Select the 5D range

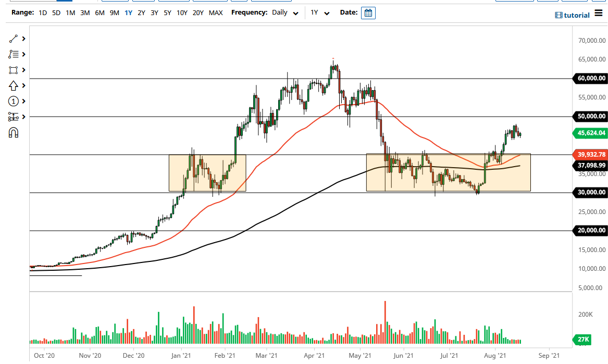pos(55,12)
